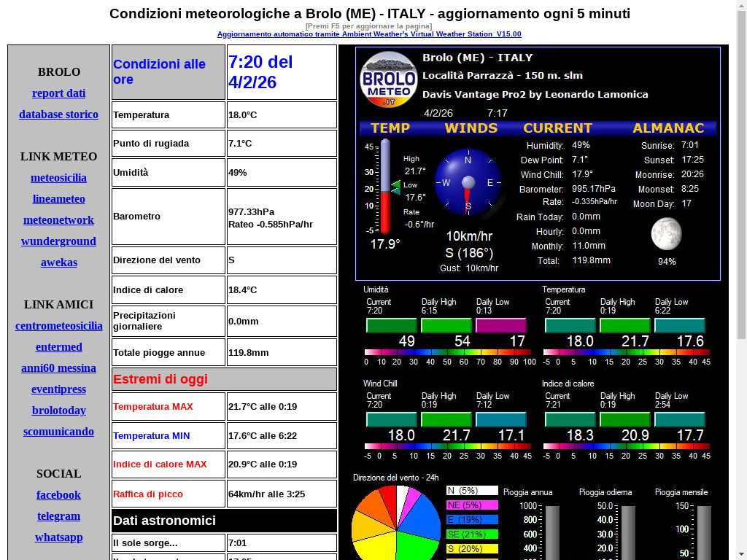Open the centrometeosicilia friend link
Viewport: 747px width, 560px height.
pos(58,326)
